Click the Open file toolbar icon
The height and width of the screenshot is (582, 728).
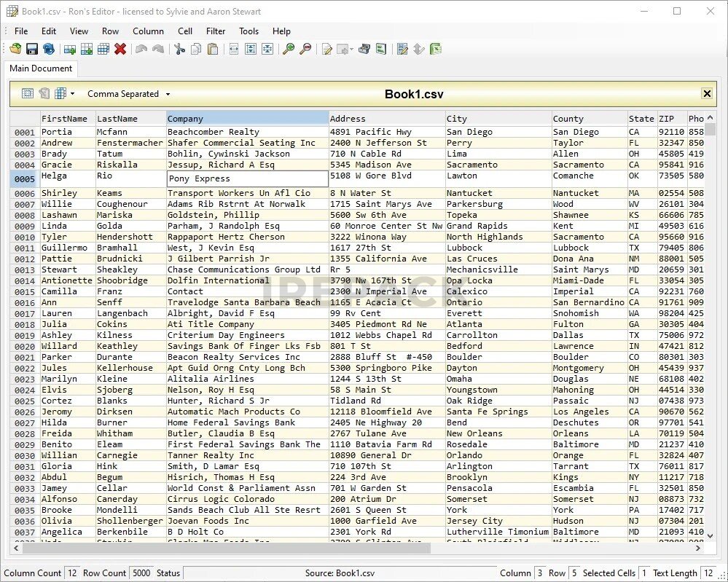tap(15, 50)
